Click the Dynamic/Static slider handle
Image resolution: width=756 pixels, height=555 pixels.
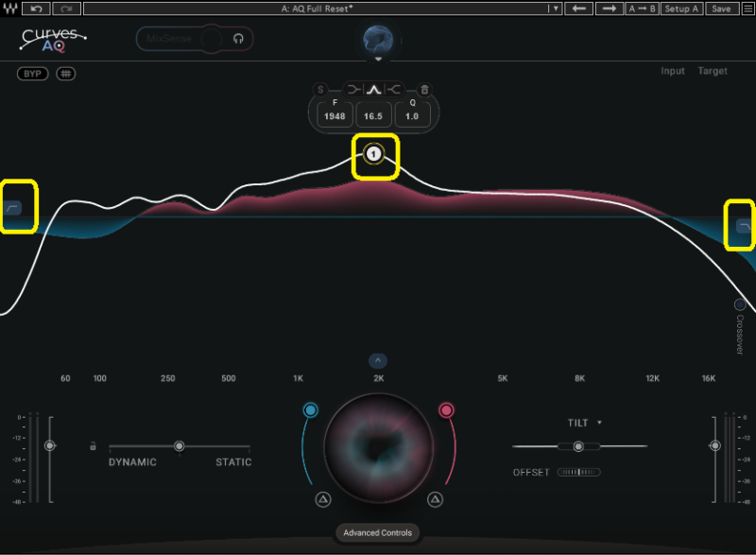pyautogui.click(x=179, y=445)
